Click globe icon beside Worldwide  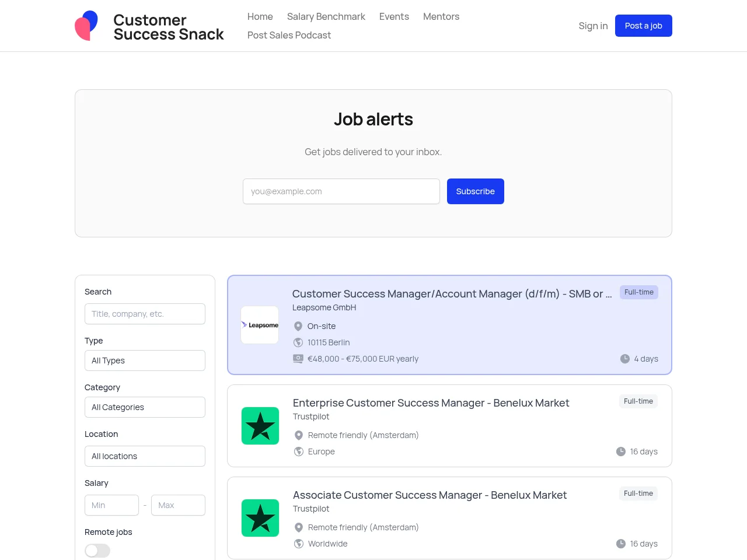coord(299,544)
